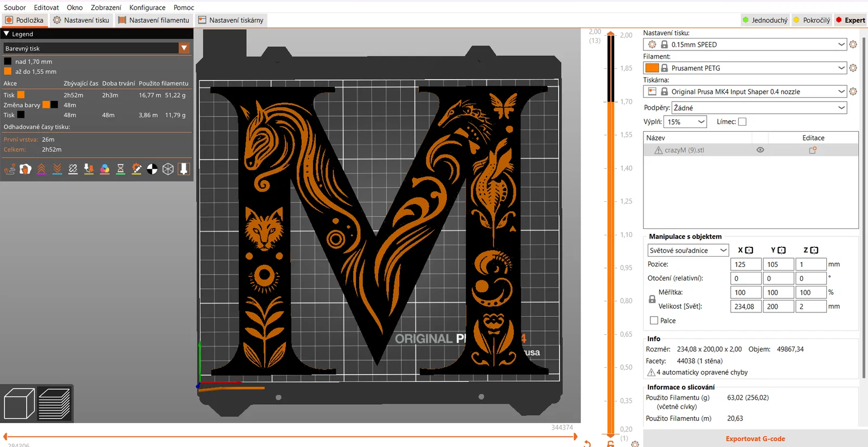Click the Y position field showing 105

pos(778,264)
